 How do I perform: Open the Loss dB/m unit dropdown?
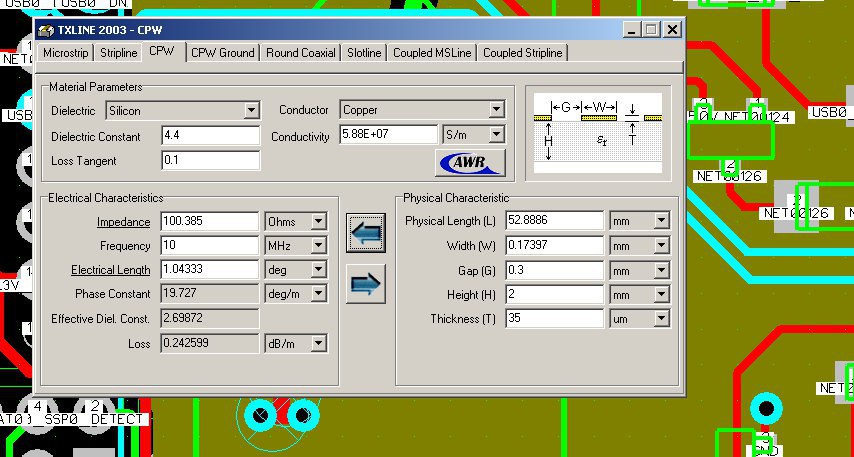point(319,344)
